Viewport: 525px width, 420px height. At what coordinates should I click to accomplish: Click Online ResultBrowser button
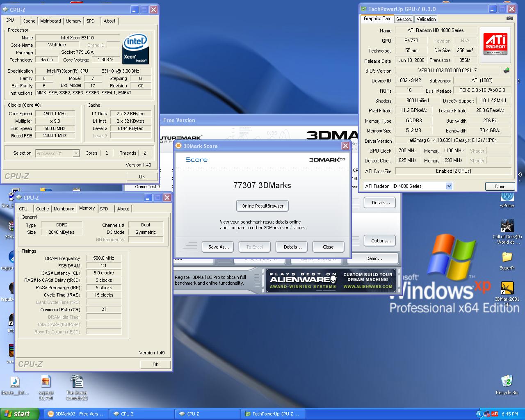(262, 206)
